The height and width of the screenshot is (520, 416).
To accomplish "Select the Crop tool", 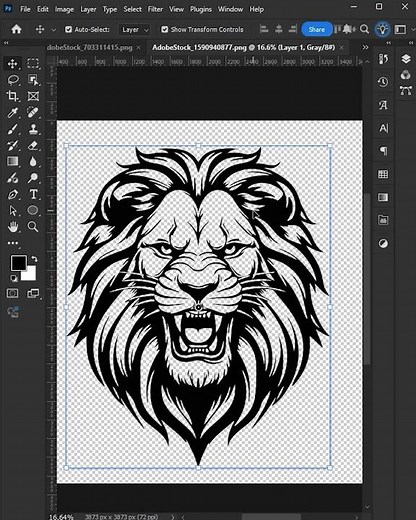I will tap(13, 96).
